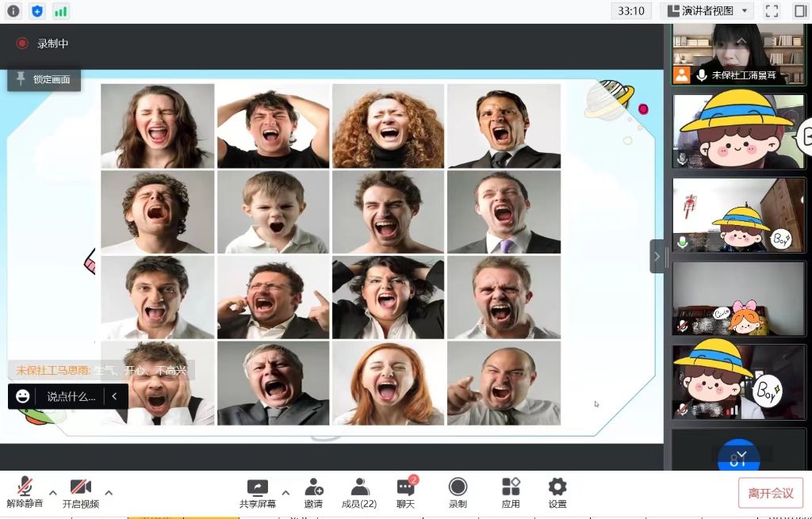The height and width of the screenshot is (519, 812).
Task: Click the 说点什么 chat input field
Action: click(71, 396)
